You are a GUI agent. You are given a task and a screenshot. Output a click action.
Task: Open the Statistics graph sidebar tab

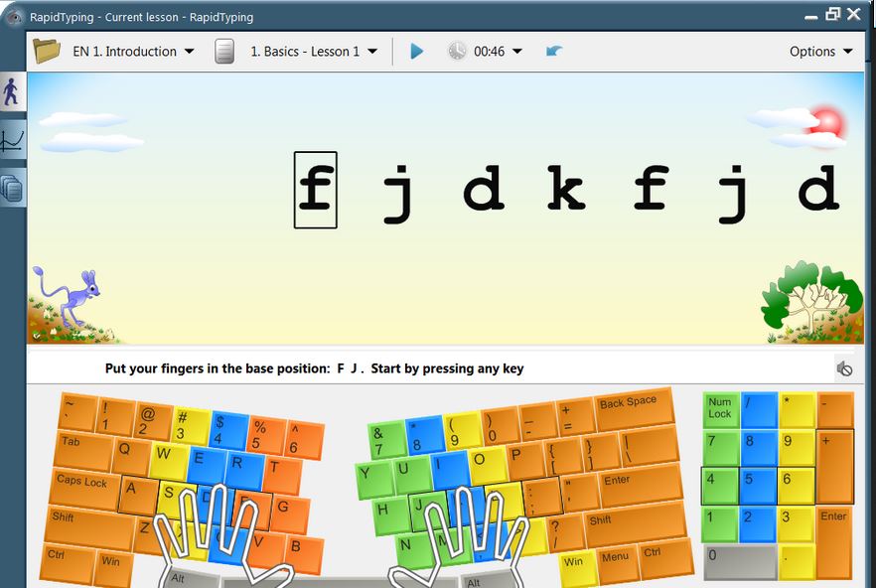pos(12,140)
